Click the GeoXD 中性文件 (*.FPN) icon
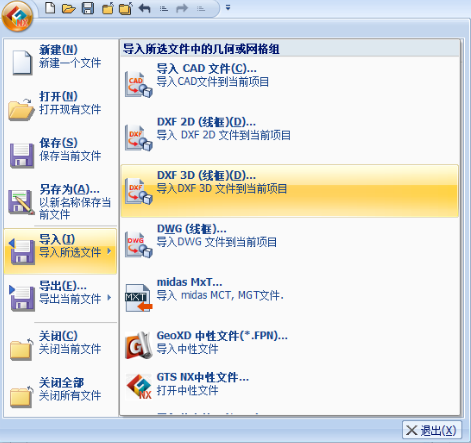471x443 pixels. pyautogui.click(x=139, y=345)
